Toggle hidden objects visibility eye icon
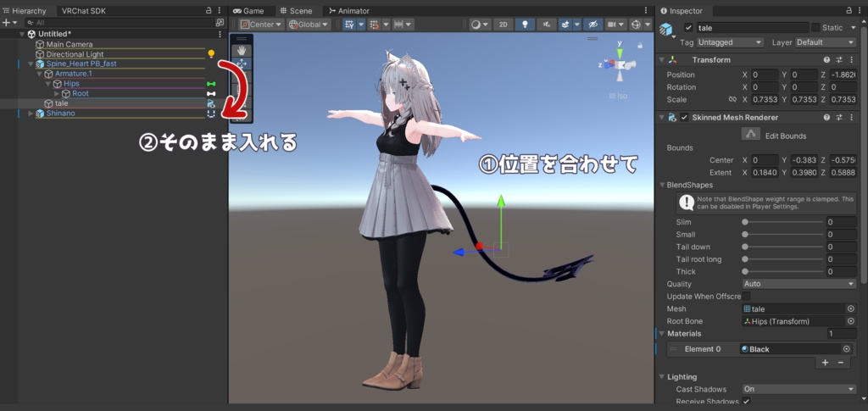868x411 pixels. (x=593, y=25)
